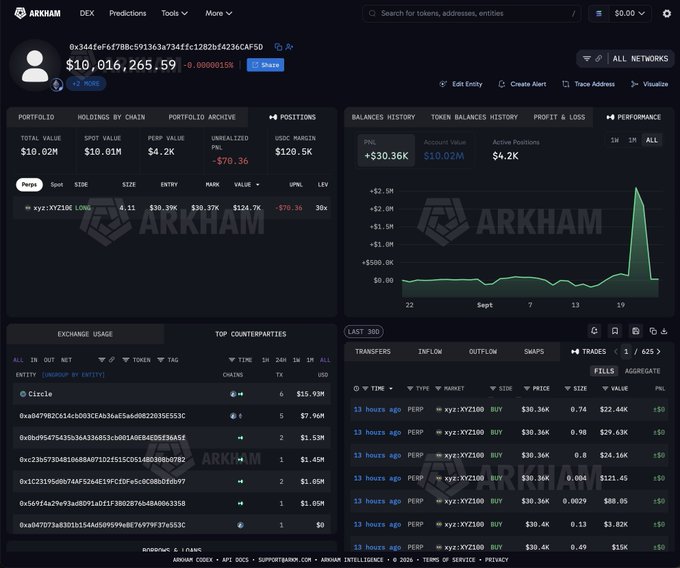
Task: Click the counterparties chain filter funnel
Action: (102, 360)
